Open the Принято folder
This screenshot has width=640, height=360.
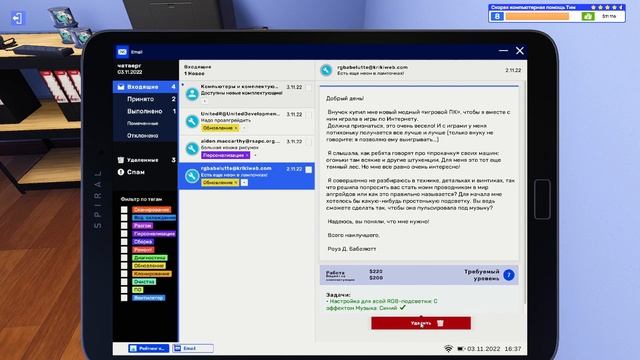point(145,99)
